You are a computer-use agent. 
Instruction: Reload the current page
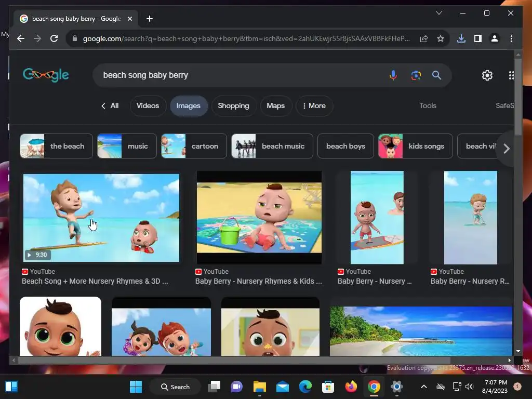pyautogui.click(x=54, y=38)
